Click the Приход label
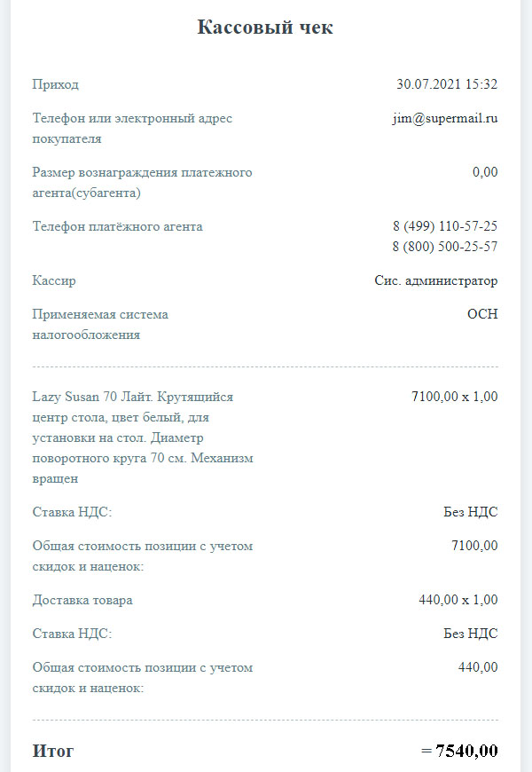This screenshot has width=532, height=772. [x=56, y=84]
